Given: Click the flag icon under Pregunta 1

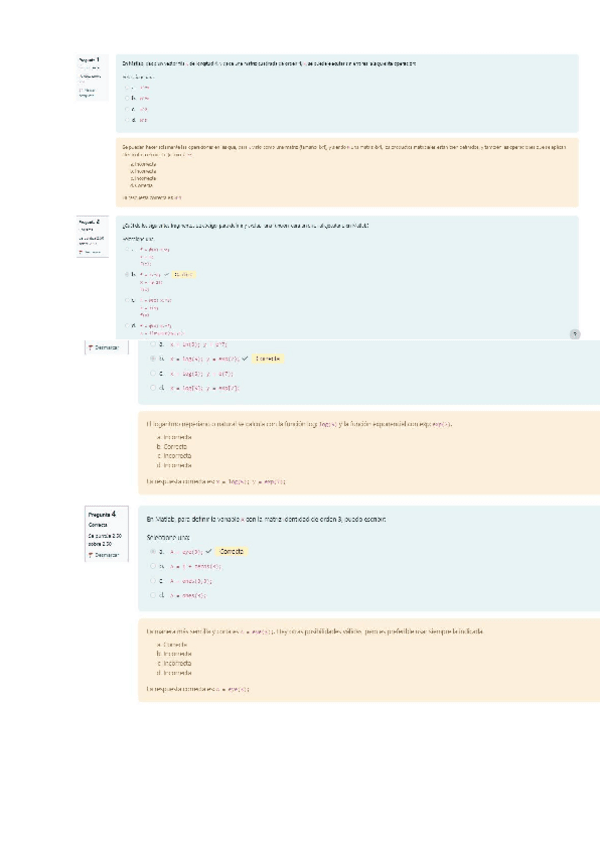Looking at the screenshot, I should (x=81, y=91).
